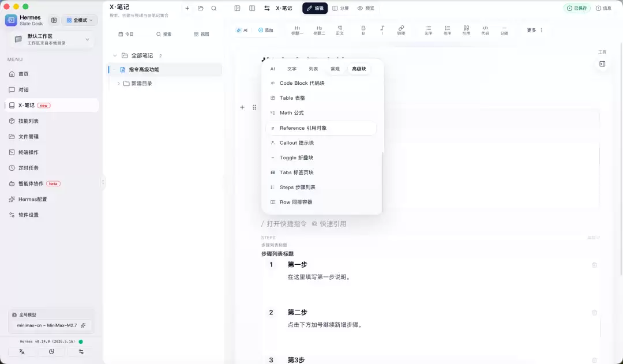The image size is (623, 364).
Task: Click the plus icon beside the block
Action: coord(242,107)
